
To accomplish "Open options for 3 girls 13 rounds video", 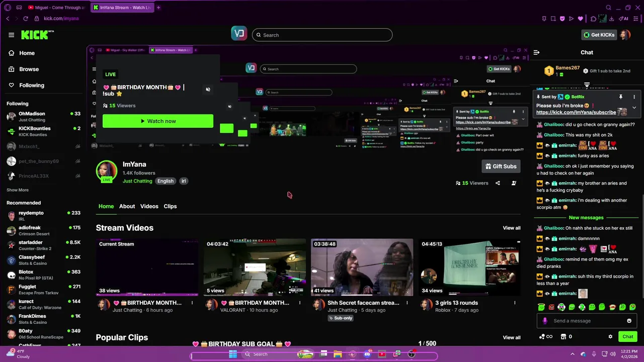I will tap(515, 303).
